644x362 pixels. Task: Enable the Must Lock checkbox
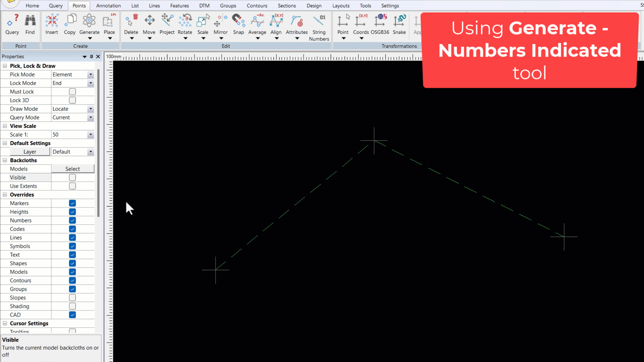click(72, 92)
